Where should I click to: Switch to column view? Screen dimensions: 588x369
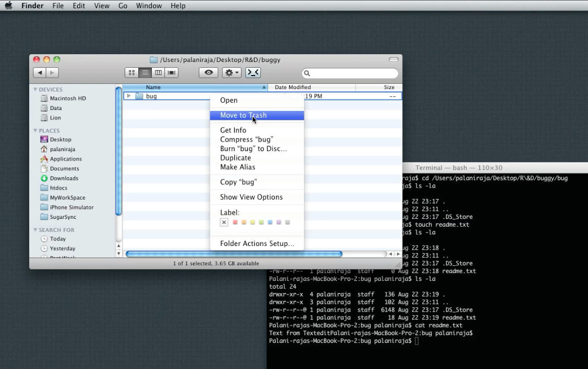click(x=158, y=72)
